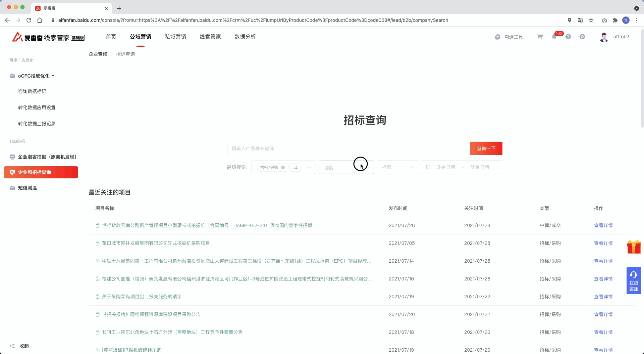The image size is (644, 354).
Task: Click the collapse sidebar 收起 icon
Action: click(x=12, y=346)
